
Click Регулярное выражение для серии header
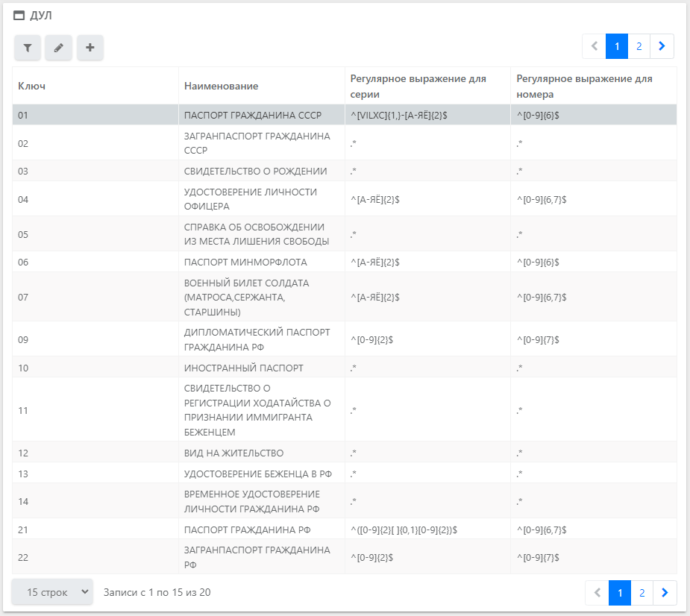point(417,86)
